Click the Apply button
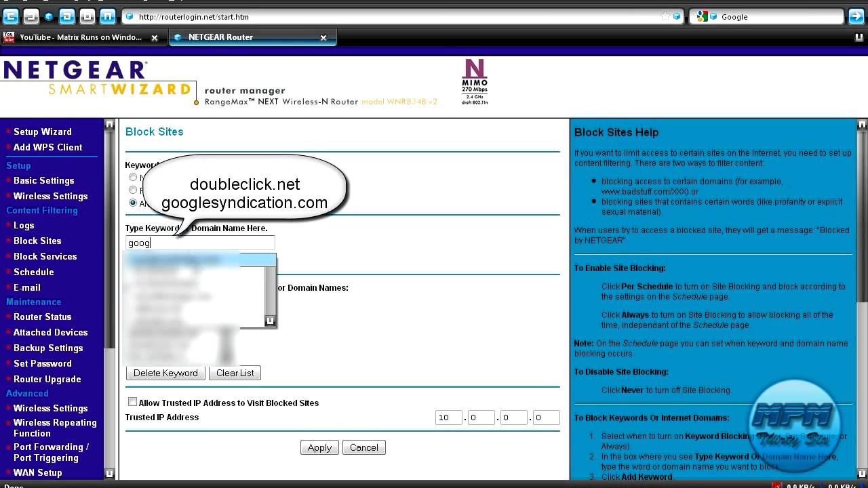 319,447
